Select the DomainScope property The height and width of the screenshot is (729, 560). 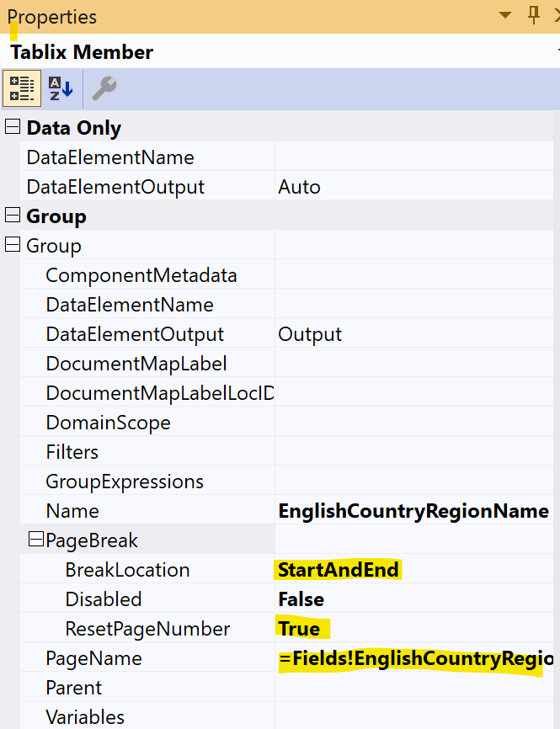[x=108, y=423]
